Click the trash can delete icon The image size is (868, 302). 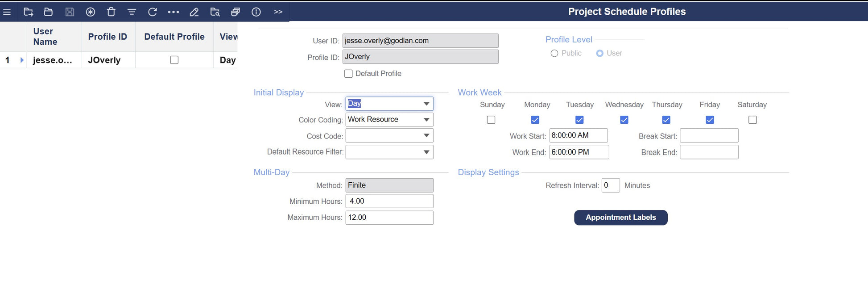[111, 12]
